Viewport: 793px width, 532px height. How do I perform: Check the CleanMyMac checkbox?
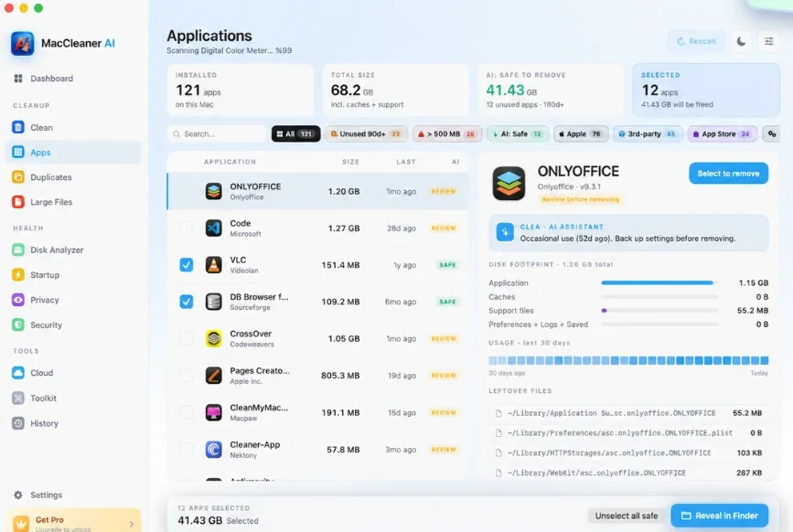[x=186, y=412]
